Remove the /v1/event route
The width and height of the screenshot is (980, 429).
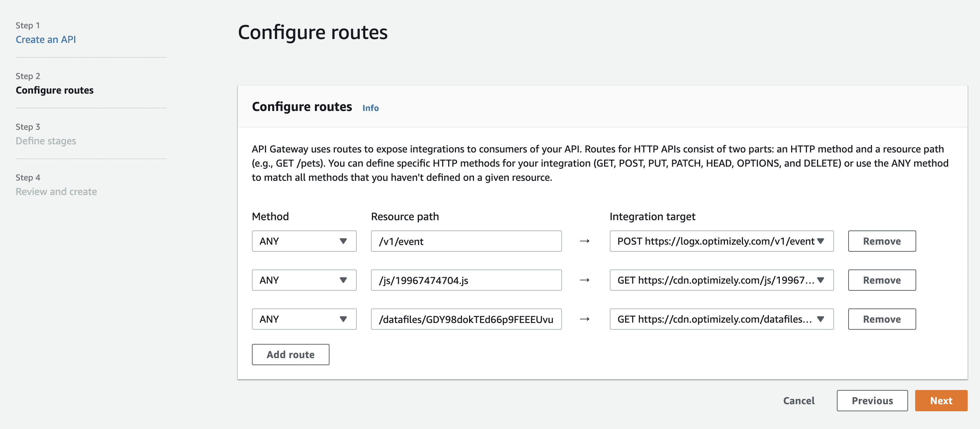click(x=882, y=241)
